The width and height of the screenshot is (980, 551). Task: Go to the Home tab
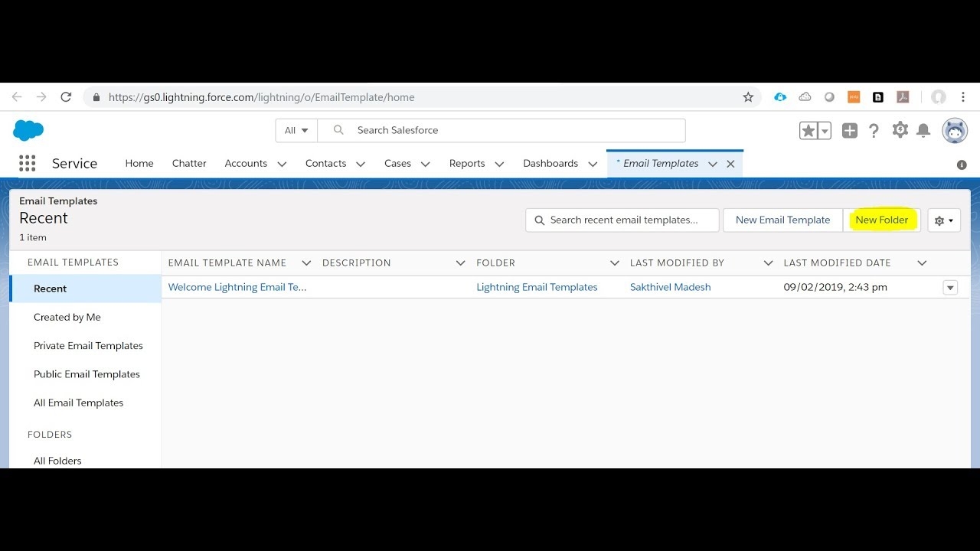click(x=139, y=163)
